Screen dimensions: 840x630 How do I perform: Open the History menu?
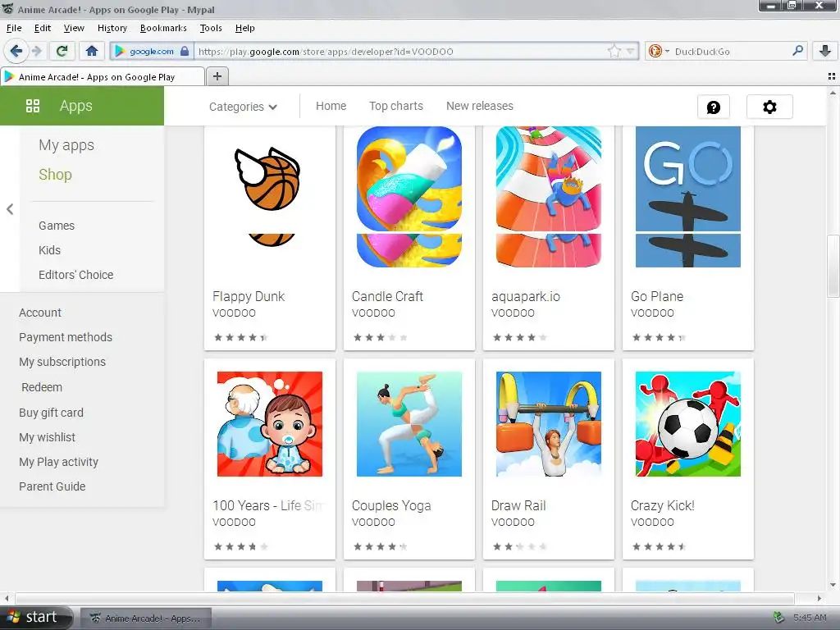tap(112, 28)
